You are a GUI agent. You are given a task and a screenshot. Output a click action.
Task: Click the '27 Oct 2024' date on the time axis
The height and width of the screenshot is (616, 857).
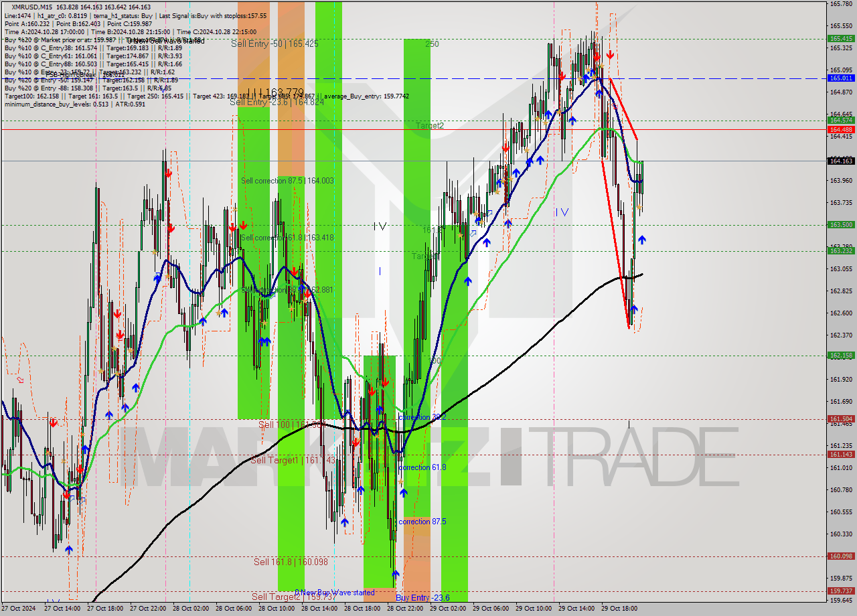point(17,609)
